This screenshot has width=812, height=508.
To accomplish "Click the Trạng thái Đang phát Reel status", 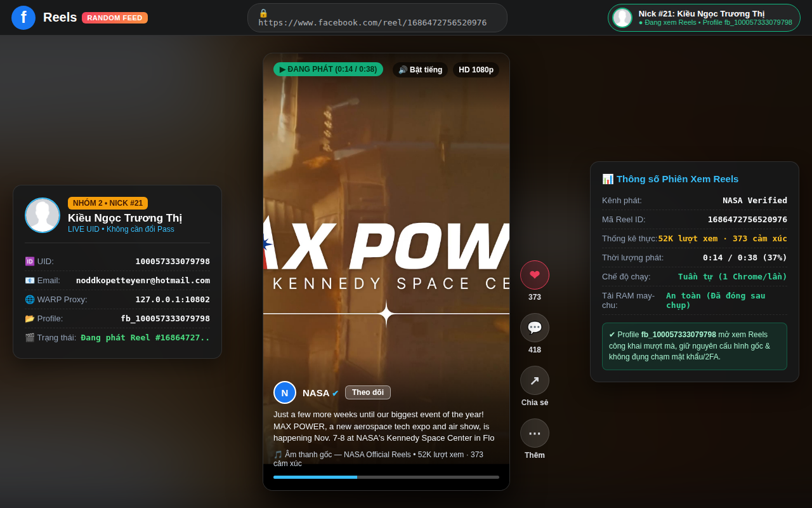I will 145,338.
